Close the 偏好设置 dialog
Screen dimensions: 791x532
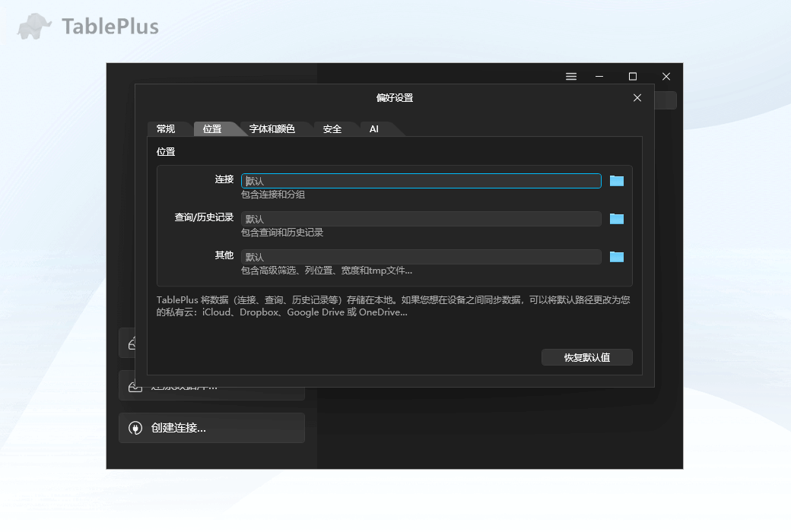(637, 97)
